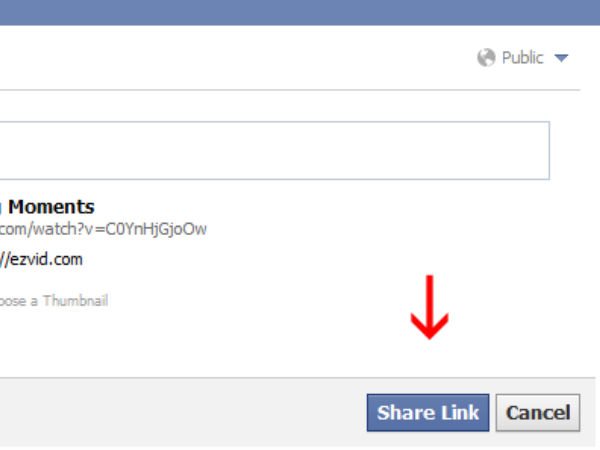The image size is (600, 450).
Task: Click the right edge of message box
Action: (x=549, y=150)
